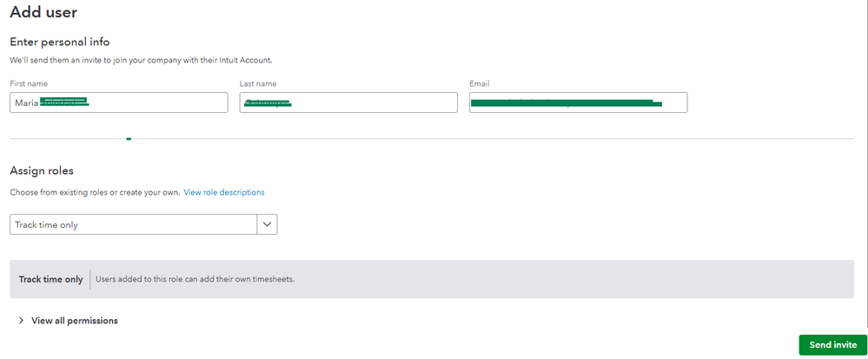This screenshot has width=868, height=359.
Task: Select the bold Track time only banner label
Action: (x=51, y=280)
